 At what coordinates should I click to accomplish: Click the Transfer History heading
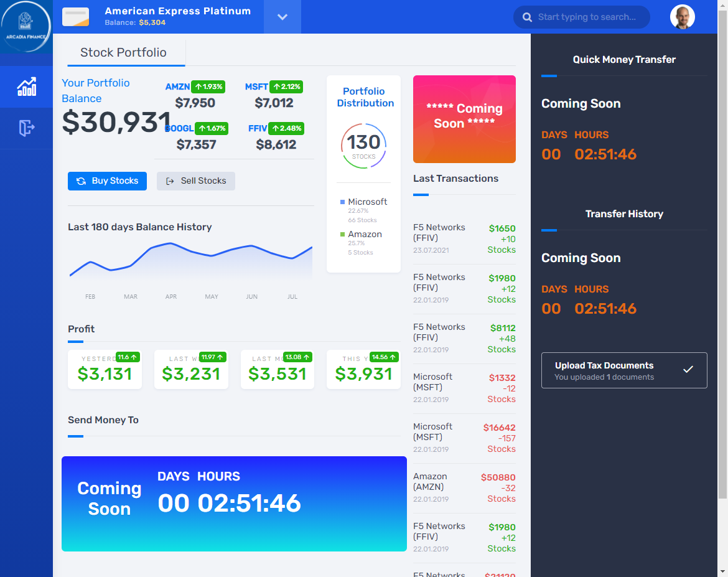pyautogui.click(x=624, y=213)
